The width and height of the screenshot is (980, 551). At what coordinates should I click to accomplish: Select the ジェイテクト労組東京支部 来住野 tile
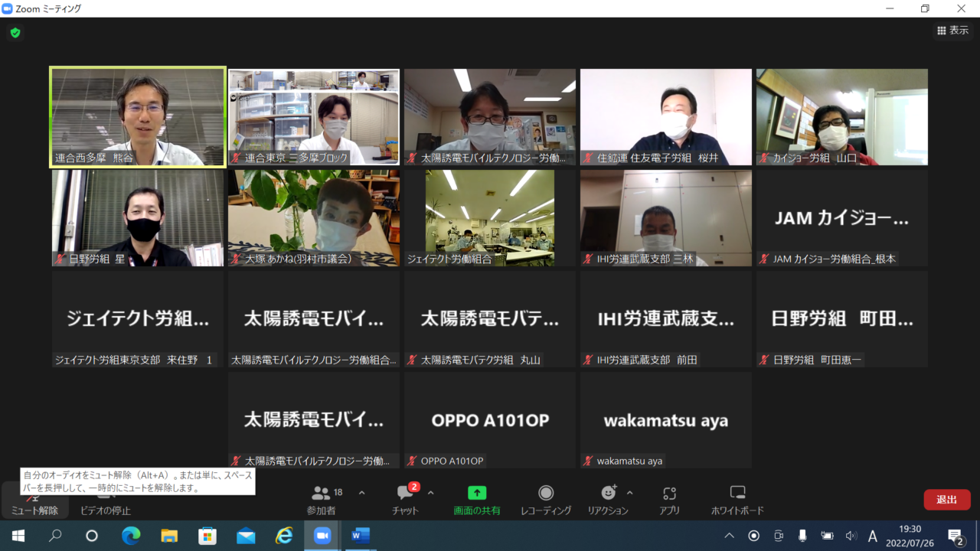pyautogui.click(x=138, y=319)
